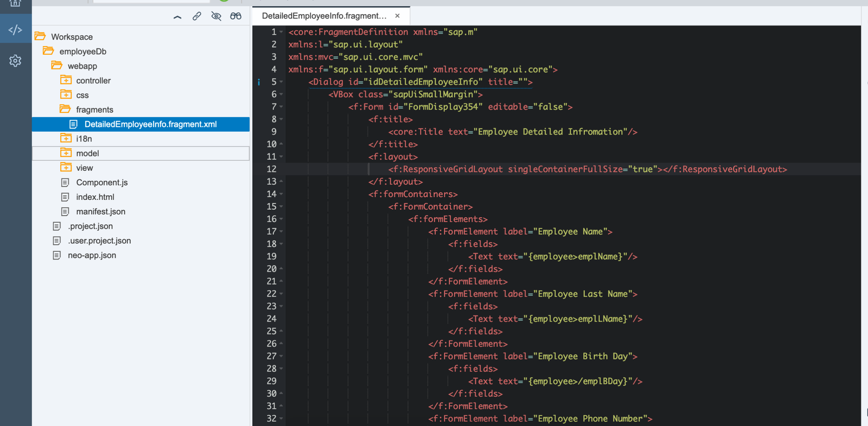Open manifest.json file
The image size is (868, 426).
100,212
